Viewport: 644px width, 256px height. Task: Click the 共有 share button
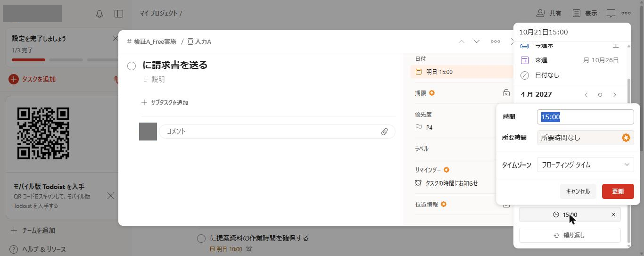[x=549, y=13]
